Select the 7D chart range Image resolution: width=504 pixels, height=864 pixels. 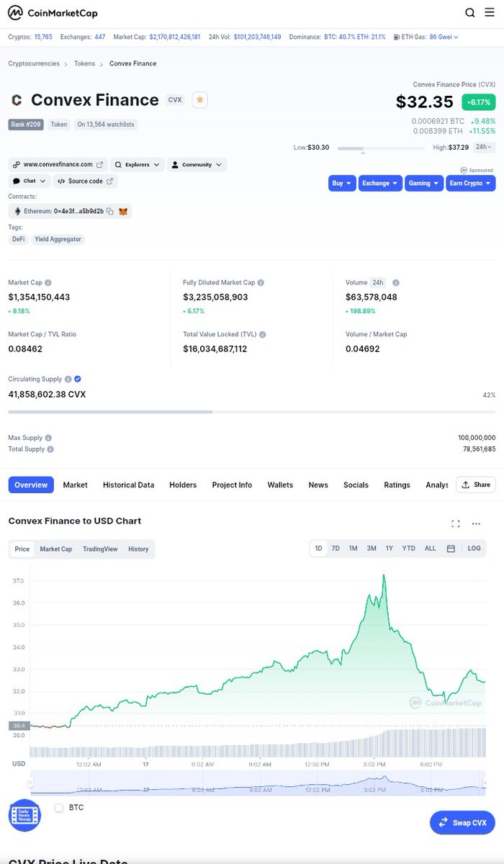[x=336, y=549]
